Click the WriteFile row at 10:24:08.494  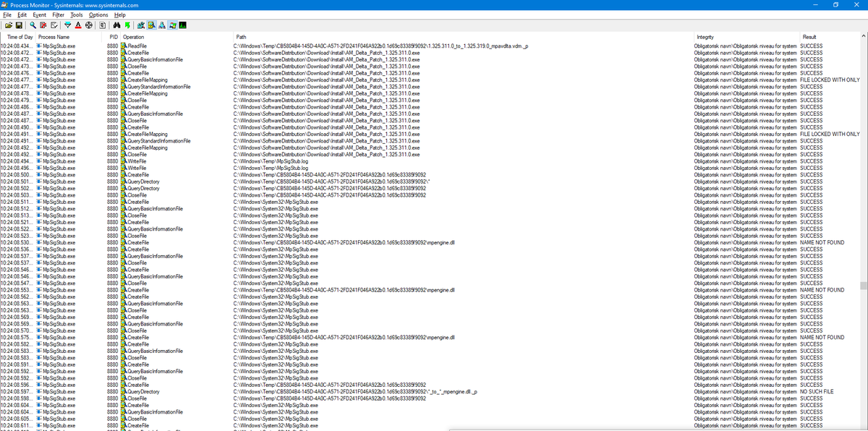(430, 161)
